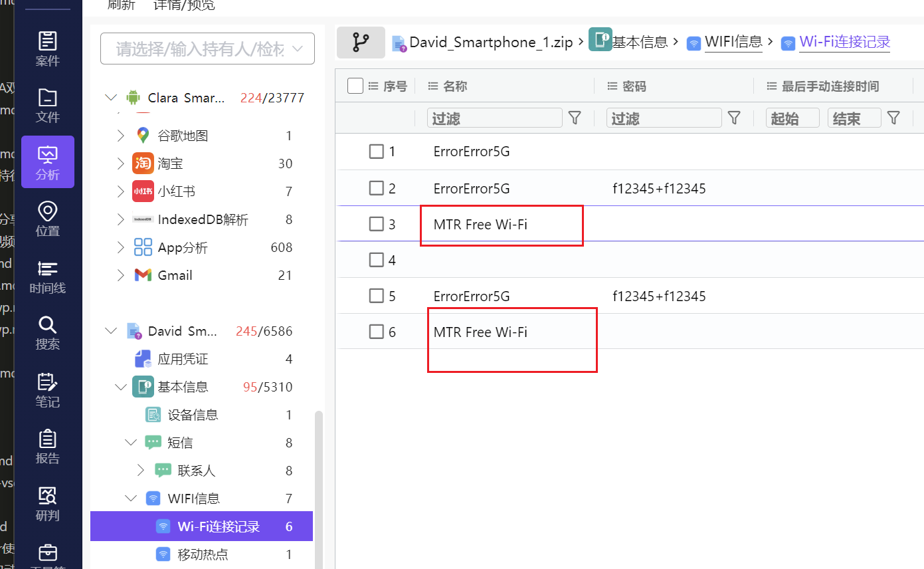The width and height of the screenshot is (924, 569).
Task: Click the WIFI信息 breadcrumb link
Action: point(733,42)
